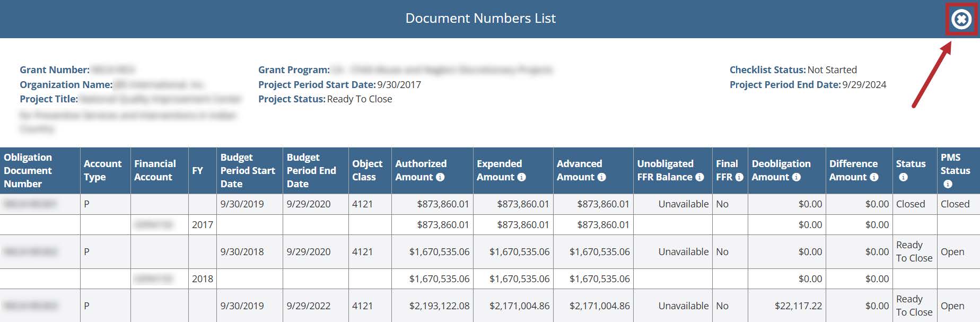Viewport: 980px width, 322px height.
Task: Click the Object Class column header
Action: 367,170
